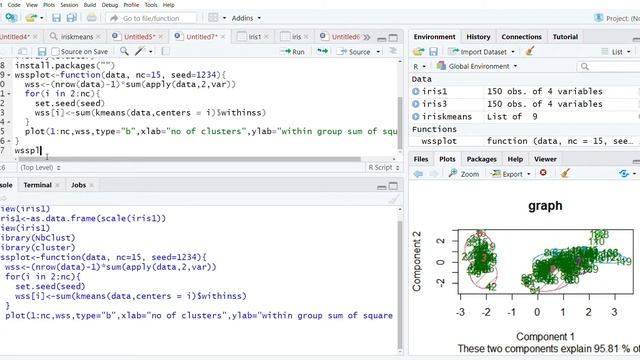Open the Connections tab
640x360 pixels.
521,37
